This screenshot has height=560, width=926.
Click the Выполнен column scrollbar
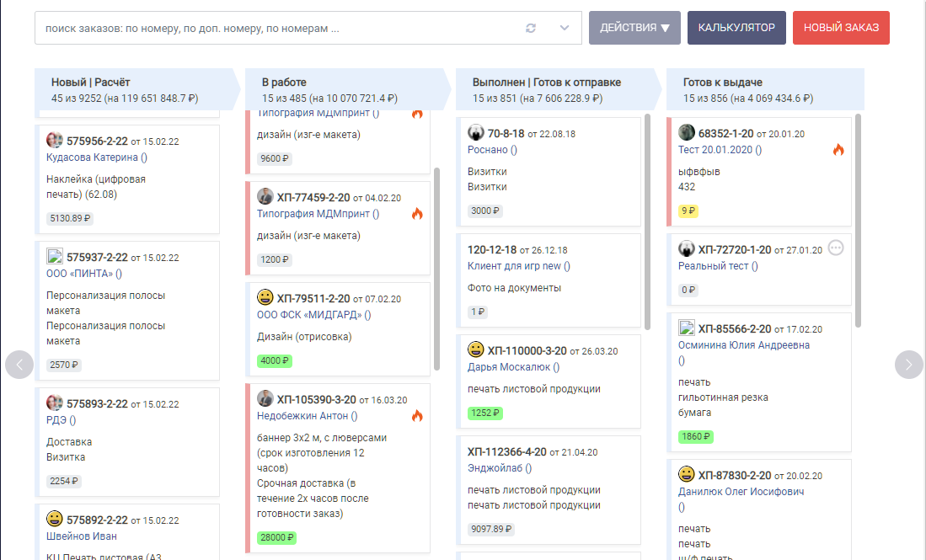coord(647,221)
